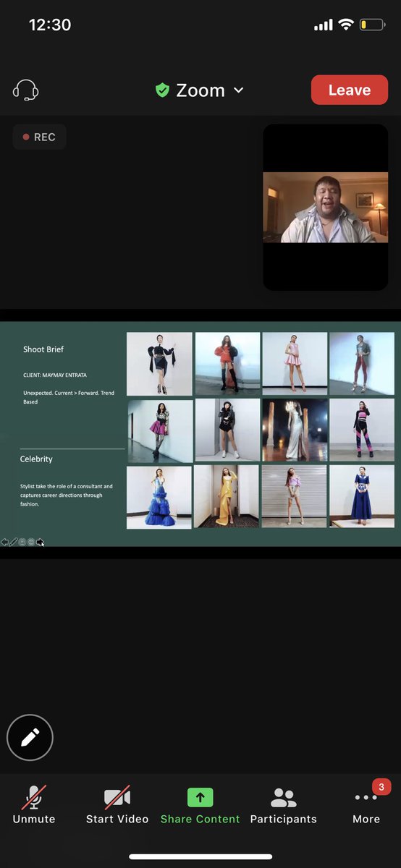Tap the Wi-Fi status icon
The height and width of the screenshot is (868, 401).
pos(346,25)
